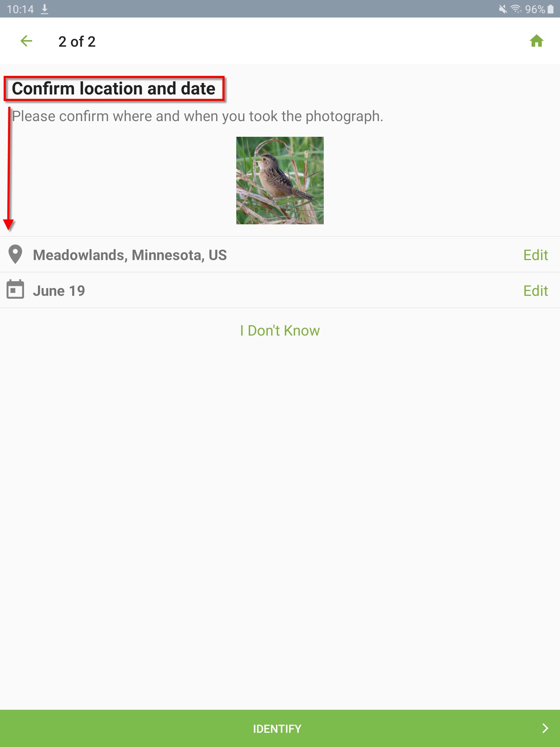Edit the Meadowlands, Minnesota location
The width and height of the screenshot is (560, 747).
tap(536, 255)
